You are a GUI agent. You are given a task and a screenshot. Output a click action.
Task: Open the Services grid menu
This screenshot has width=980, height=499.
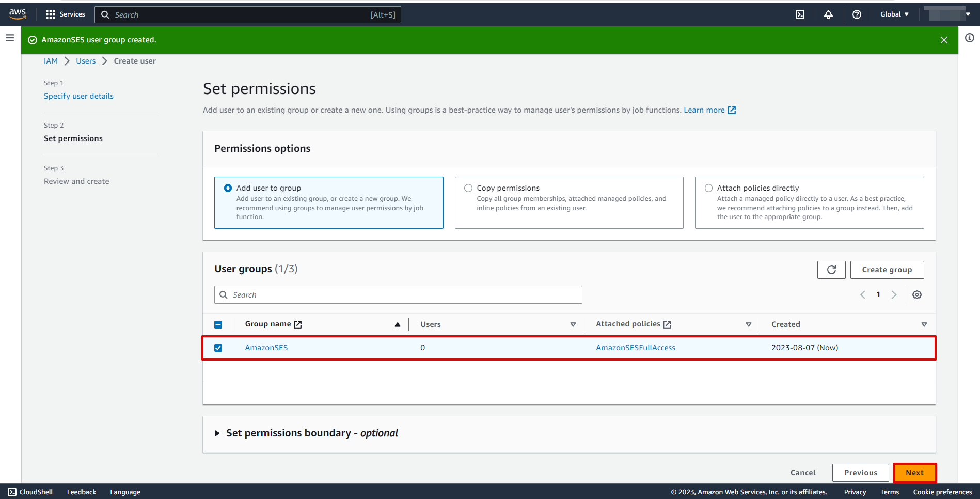[50, 14]
